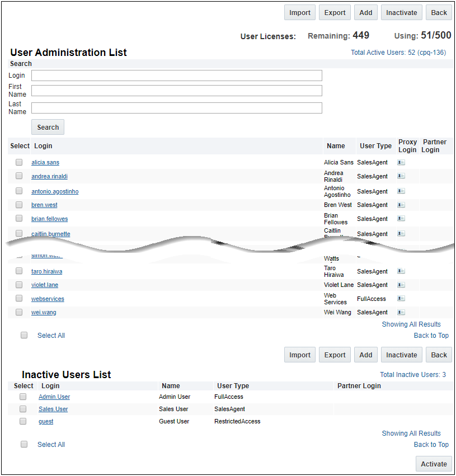Open inactive guest login link
Image resolution: width=456 pixels, height=476 pixels.
[x=46, y=421]
